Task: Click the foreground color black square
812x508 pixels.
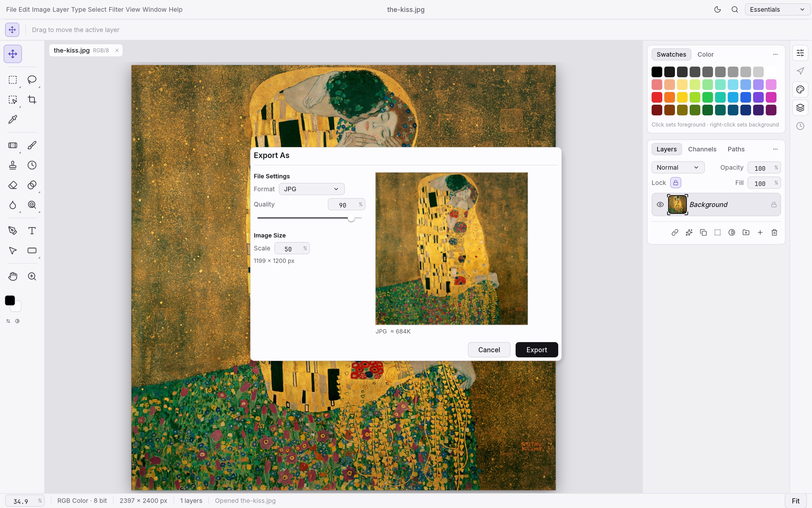Action: coord(10,300)
